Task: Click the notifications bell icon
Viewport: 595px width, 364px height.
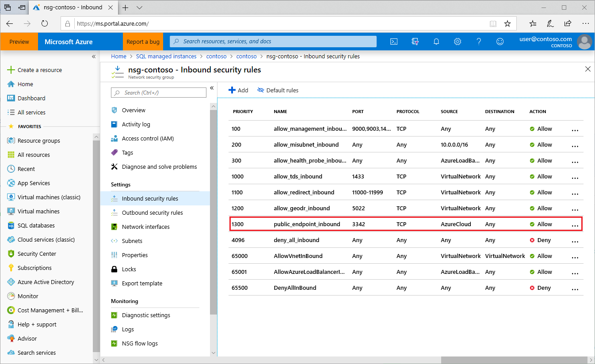Action: click(436, 42)
